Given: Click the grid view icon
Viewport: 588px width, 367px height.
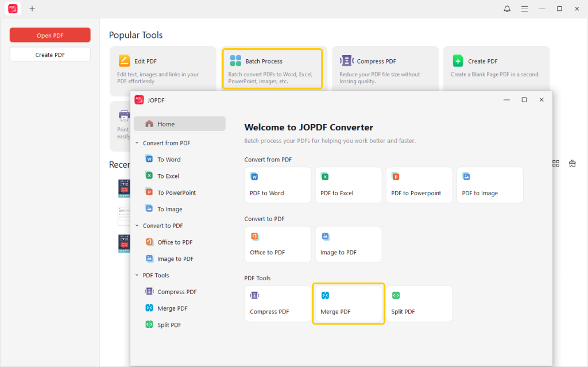Looking at the screenshot, I should coord(556,164).
